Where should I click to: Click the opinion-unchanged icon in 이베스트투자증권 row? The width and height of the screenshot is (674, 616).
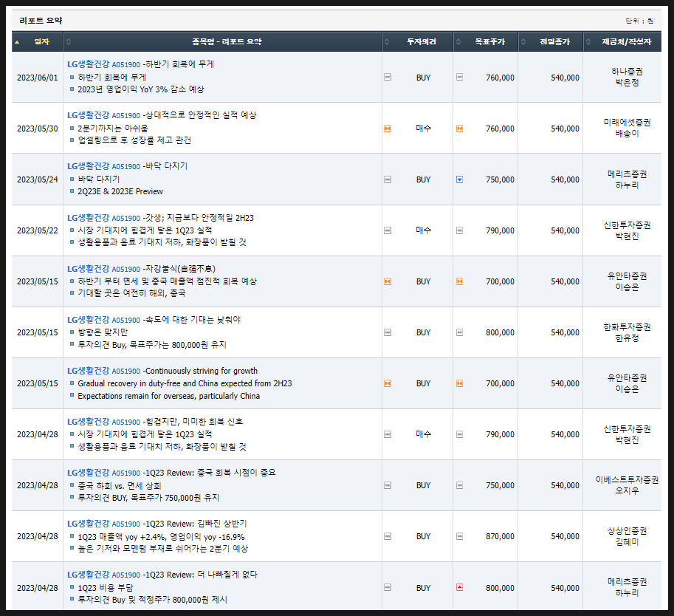(388, 485)
